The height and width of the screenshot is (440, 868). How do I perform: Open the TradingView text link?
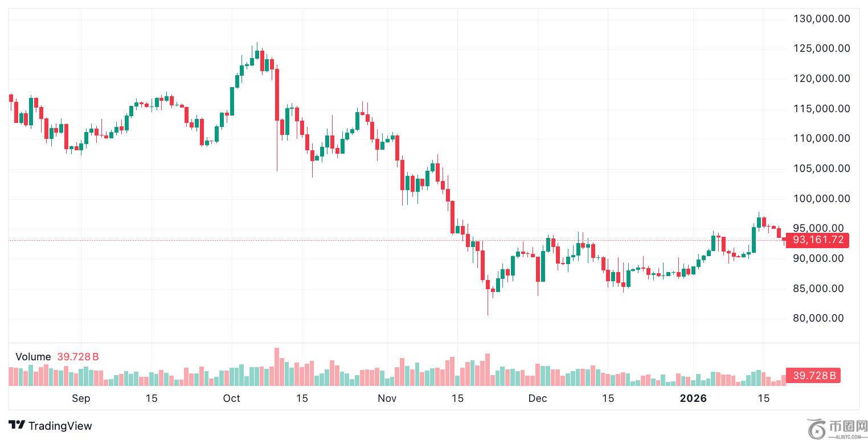(x=60, y=426)
